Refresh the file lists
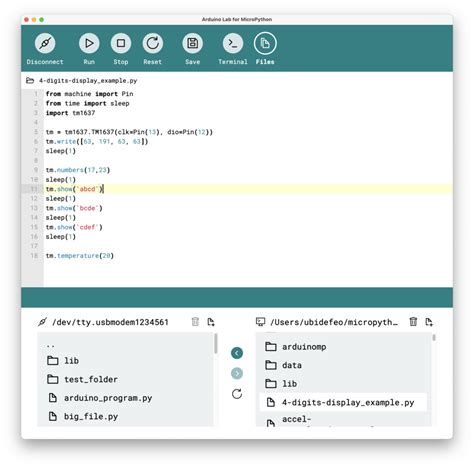The image size is (474, 467). click(x=237, y=394)
